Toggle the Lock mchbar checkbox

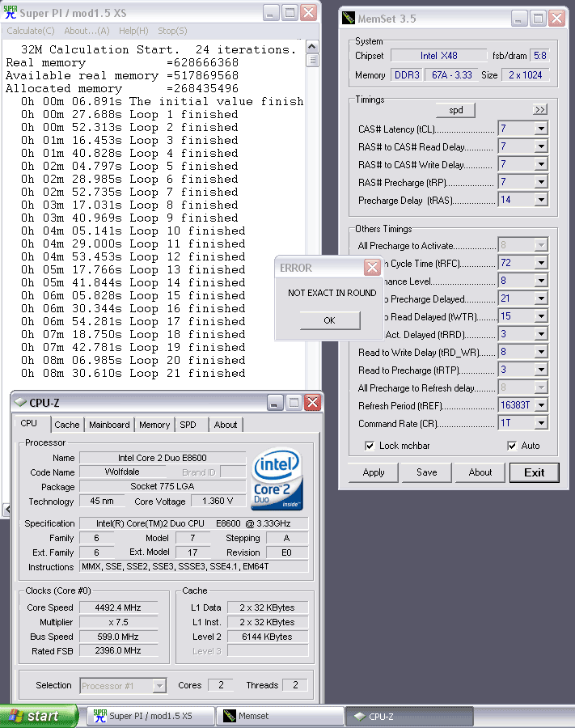370,446
